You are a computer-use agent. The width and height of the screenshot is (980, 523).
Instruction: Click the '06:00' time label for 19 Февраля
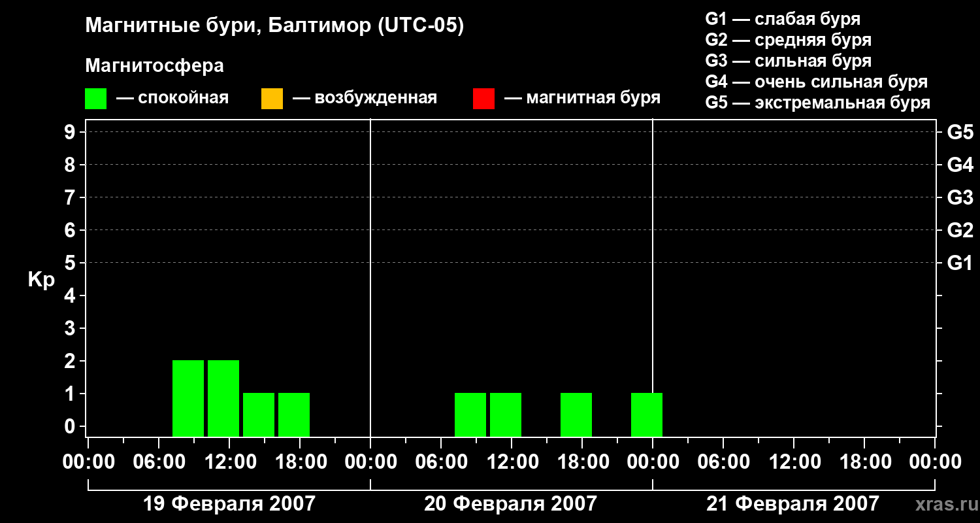coord(159,462)
